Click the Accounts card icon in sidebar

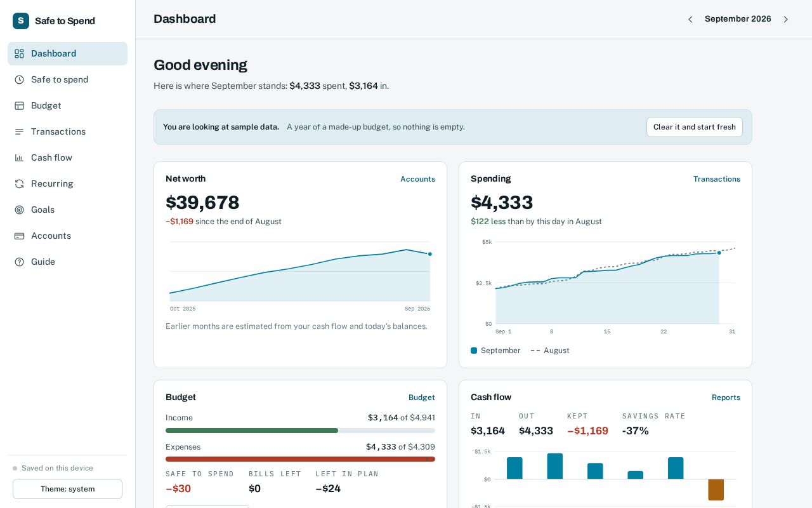[20, 236]
